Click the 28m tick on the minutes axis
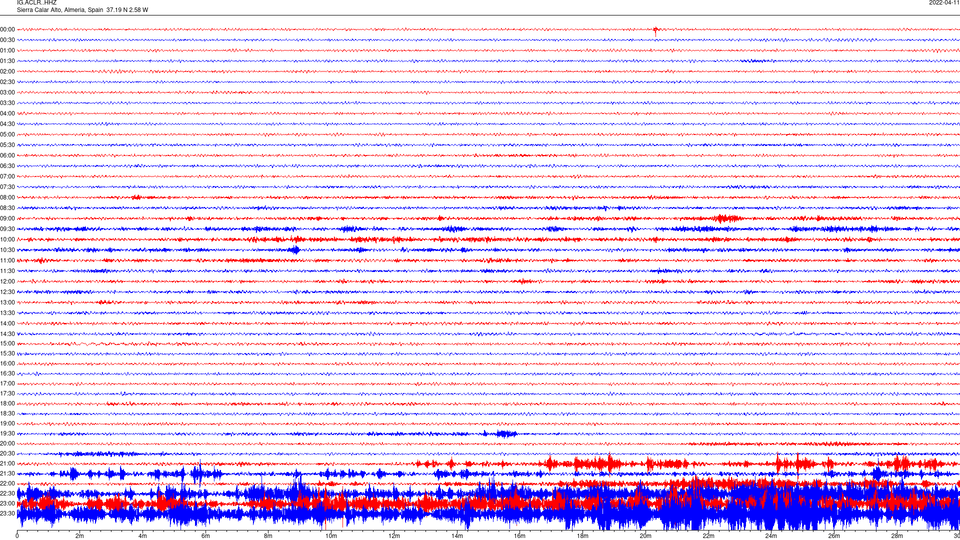Viewport: 960px width, 540px height. pyautogui.click(x=897, y=536)
